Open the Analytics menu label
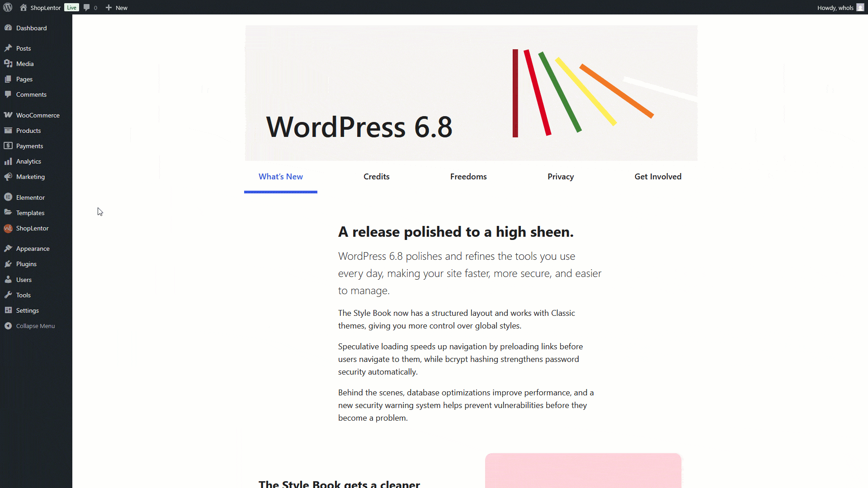Viewport: 868px width, 488px height. coord(28,161)
